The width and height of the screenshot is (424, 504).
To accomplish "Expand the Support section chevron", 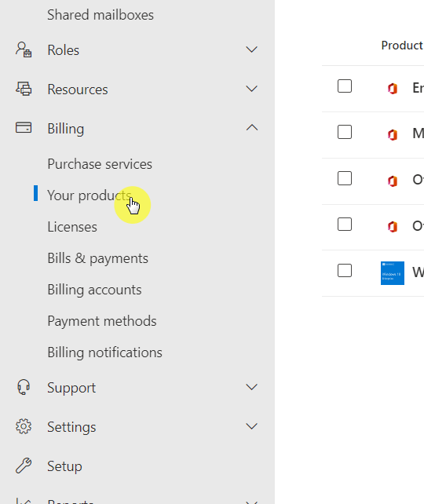I will point(252,387).
